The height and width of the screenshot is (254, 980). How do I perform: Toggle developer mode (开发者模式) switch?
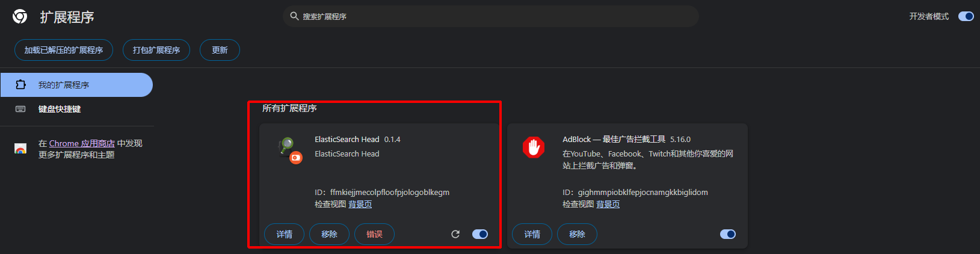tap(966, 16)
